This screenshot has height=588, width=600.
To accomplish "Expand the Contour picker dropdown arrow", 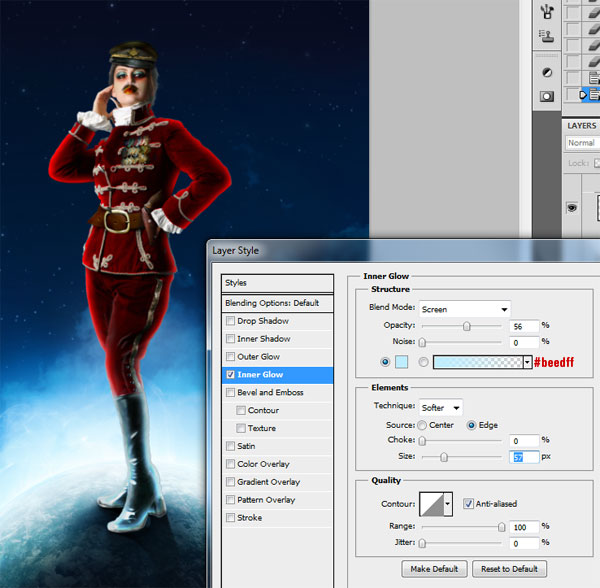I will click(448, 504).
